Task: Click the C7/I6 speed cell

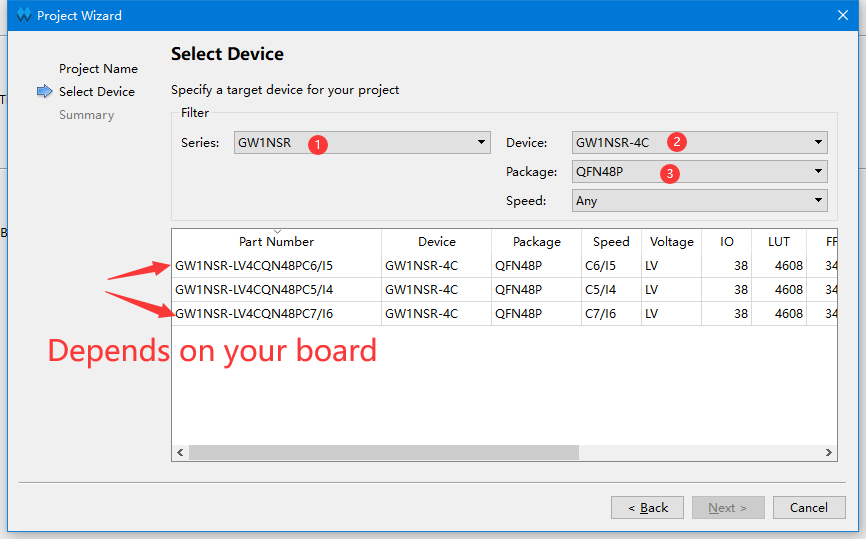Action: click(x=611, y=314)
